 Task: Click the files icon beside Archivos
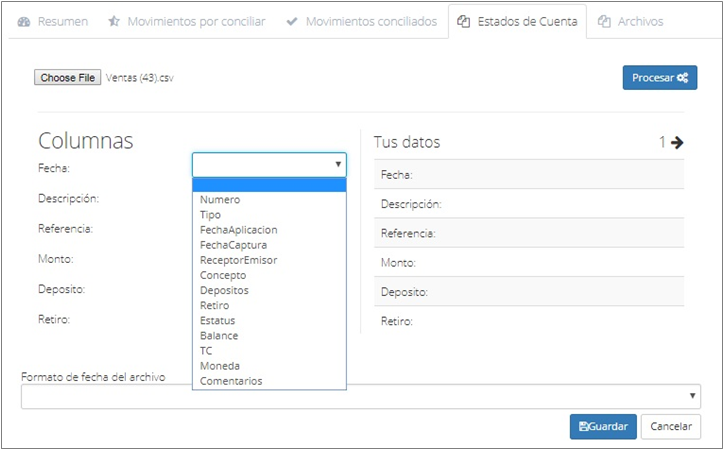(604, 22)
